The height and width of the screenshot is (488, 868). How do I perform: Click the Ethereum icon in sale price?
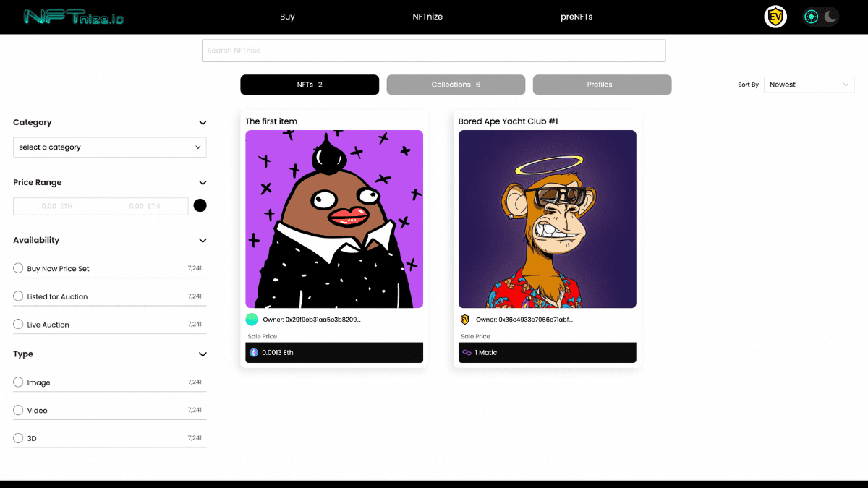click(254, 353)
